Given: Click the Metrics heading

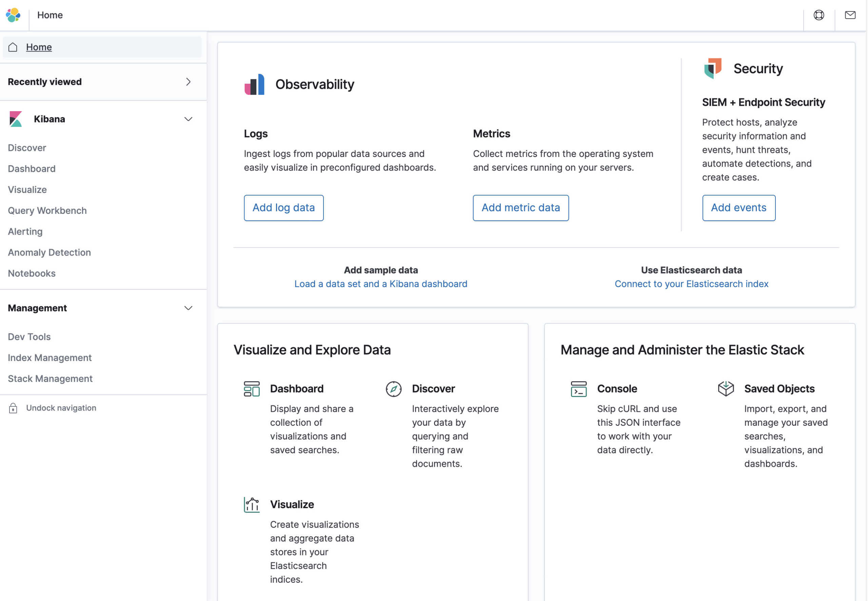Looking at the screenshot, I should coord(491,134).
